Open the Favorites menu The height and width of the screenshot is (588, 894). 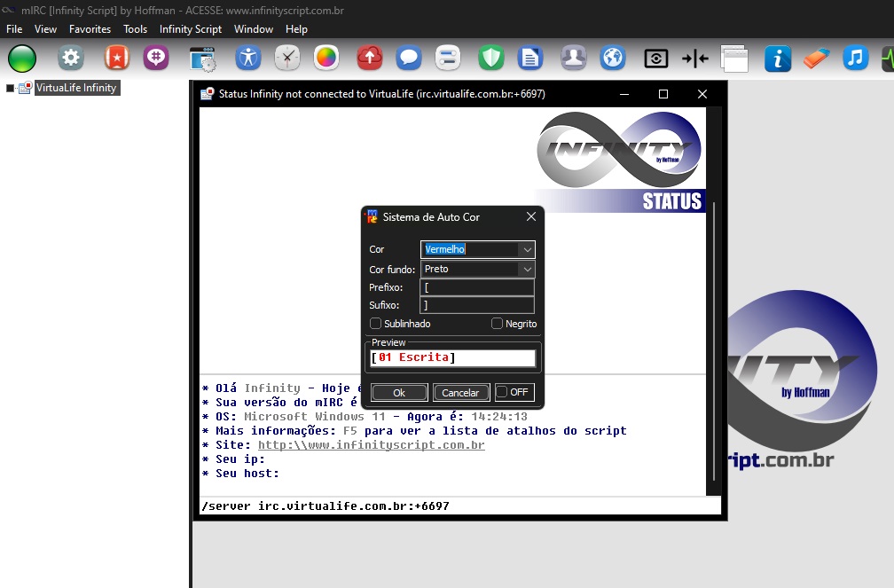pos(90,29)
